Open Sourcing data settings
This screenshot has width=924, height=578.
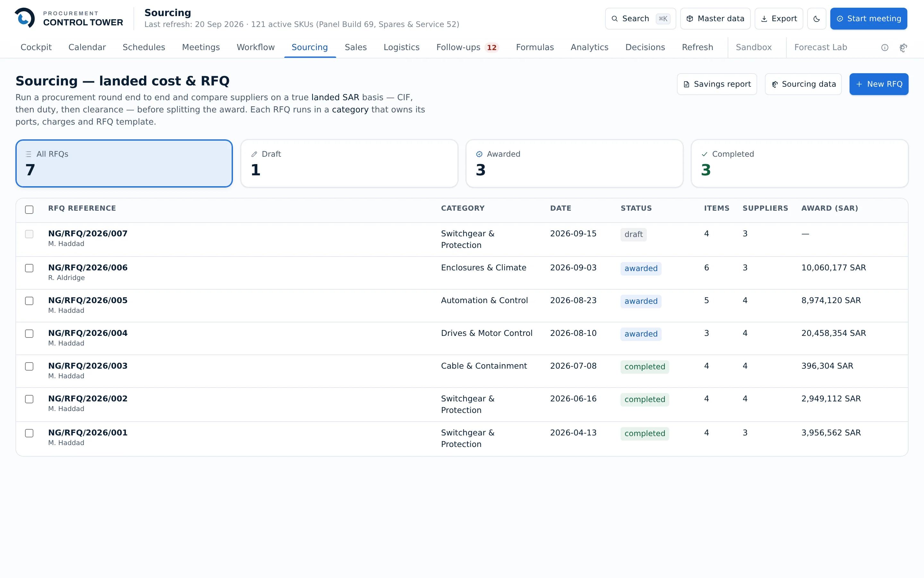pyautogui.click(x=803, y=84)
